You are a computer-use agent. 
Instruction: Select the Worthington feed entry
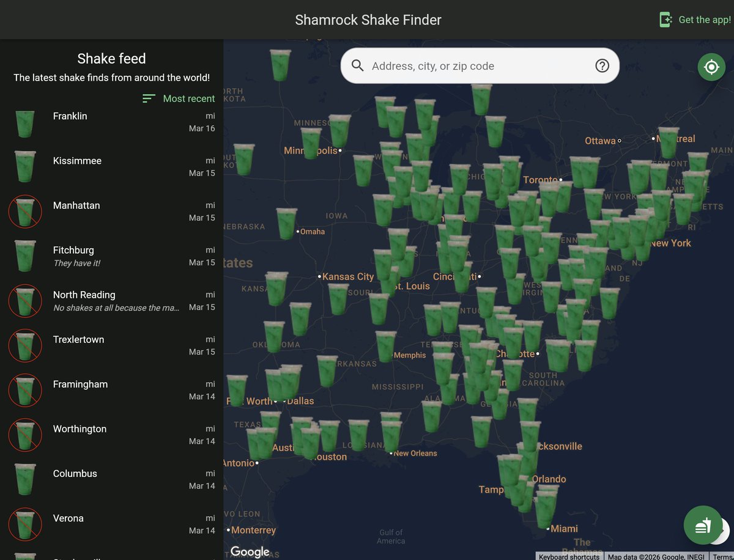(x=111, y=435)
